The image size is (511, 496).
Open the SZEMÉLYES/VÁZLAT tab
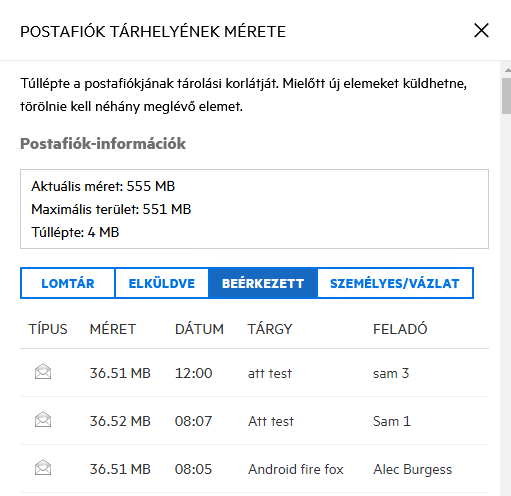click(x=395, y=283)
